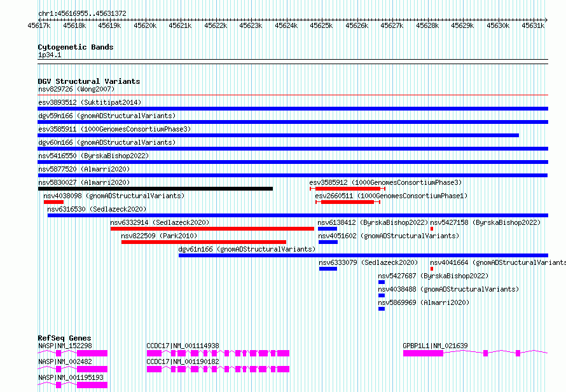Click the NASP|NM_152298 gene label

coord(65,346)
